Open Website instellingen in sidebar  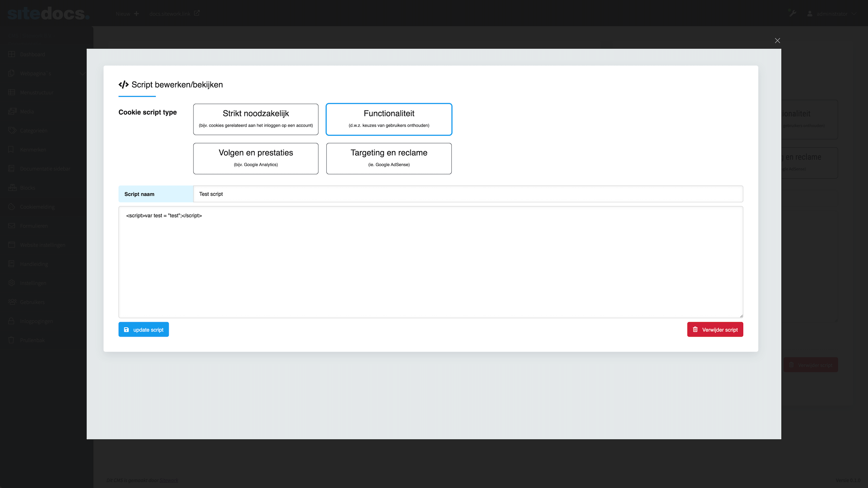[x=42, y=245]
